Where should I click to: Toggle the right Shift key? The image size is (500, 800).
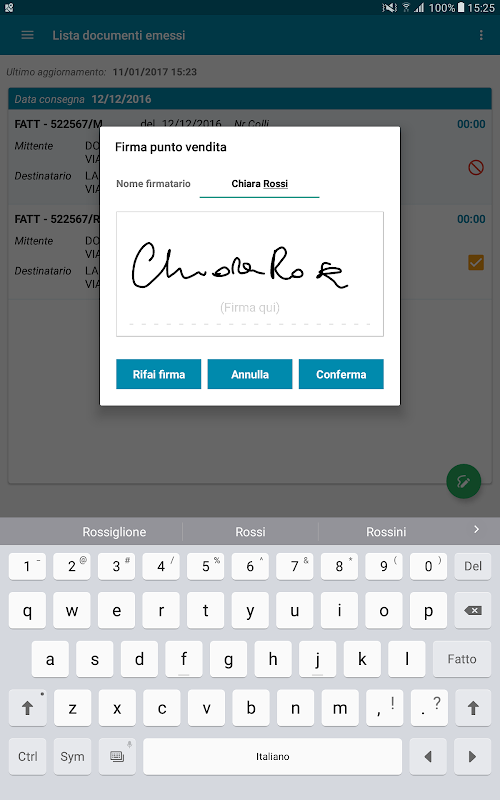click(473, 708)
